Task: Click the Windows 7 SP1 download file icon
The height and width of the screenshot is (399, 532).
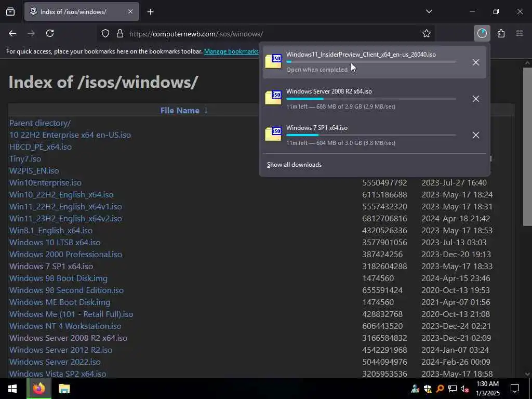Action: [273, 135]
